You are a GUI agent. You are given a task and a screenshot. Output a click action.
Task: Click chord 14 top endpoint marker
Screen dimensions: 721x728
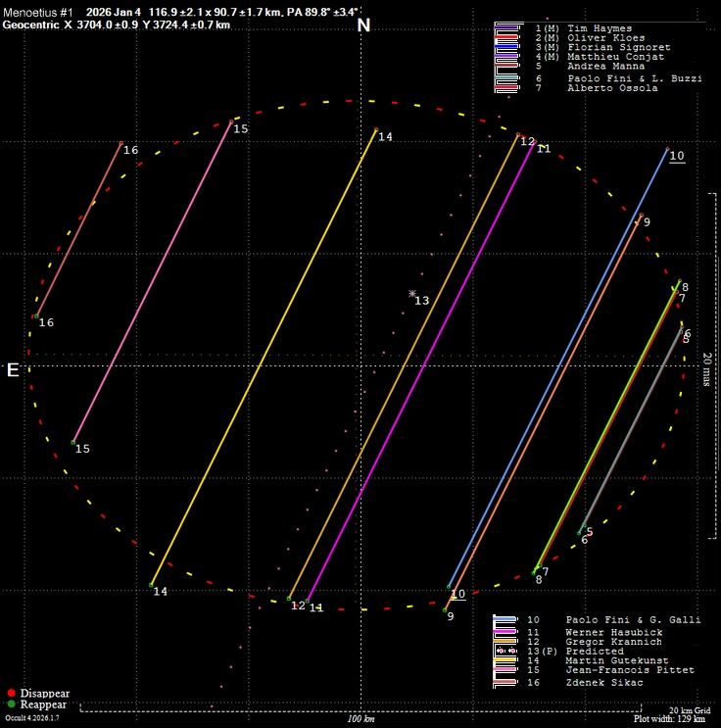[375, 129]
